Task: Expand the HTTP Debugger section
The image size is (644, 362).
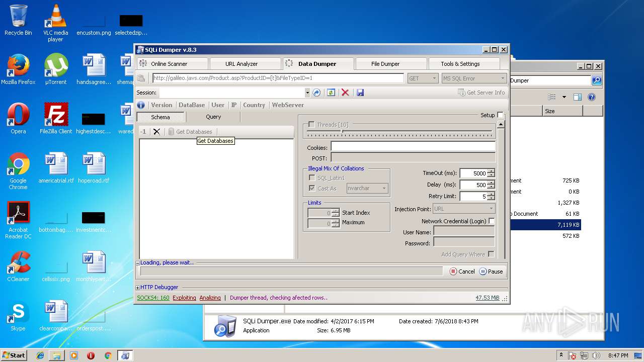Action: (x=138, y=288)
